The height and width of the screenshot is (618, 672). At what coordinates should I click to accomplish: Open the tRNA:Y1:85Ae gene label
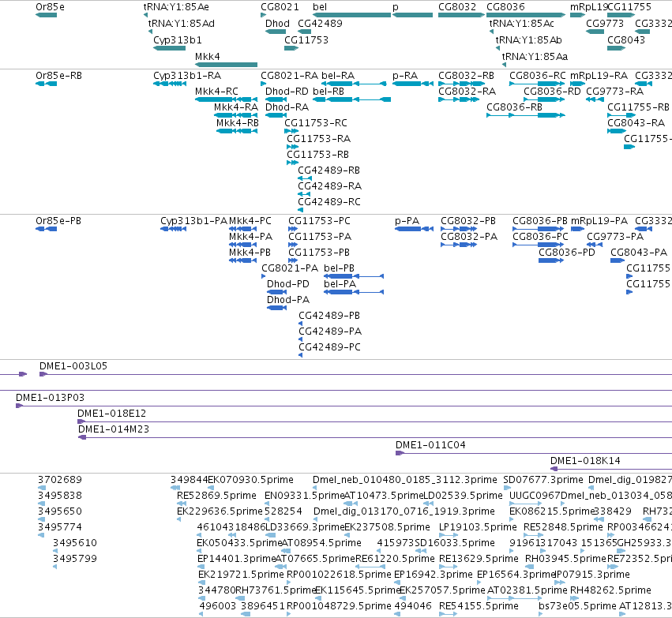coord(176,7)
